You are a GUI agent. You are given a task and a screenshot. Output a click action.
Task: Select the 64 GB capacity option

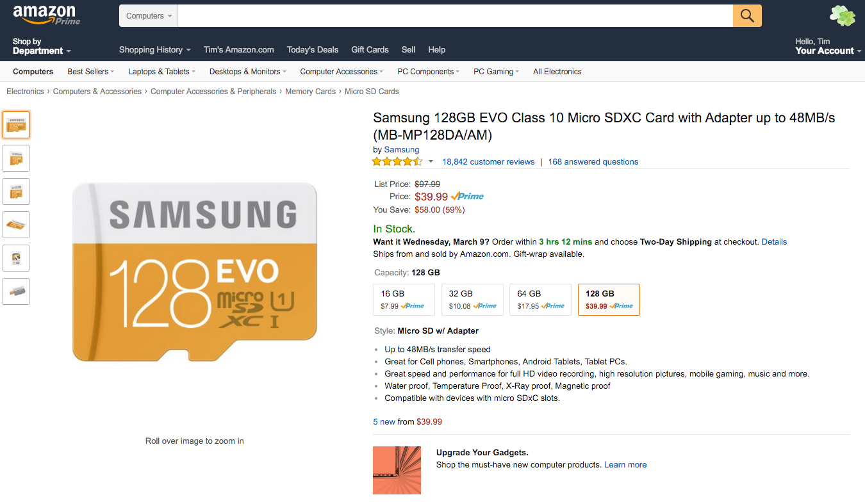point(540,299)
